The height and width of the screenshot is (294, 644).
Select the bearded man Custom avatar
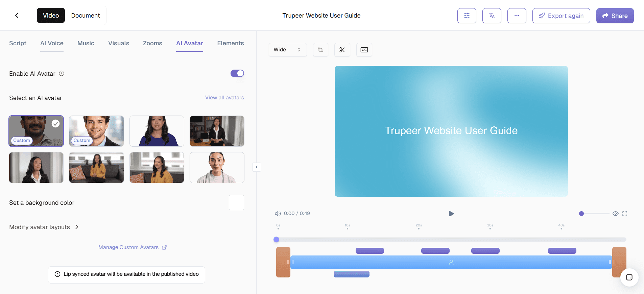36,131
